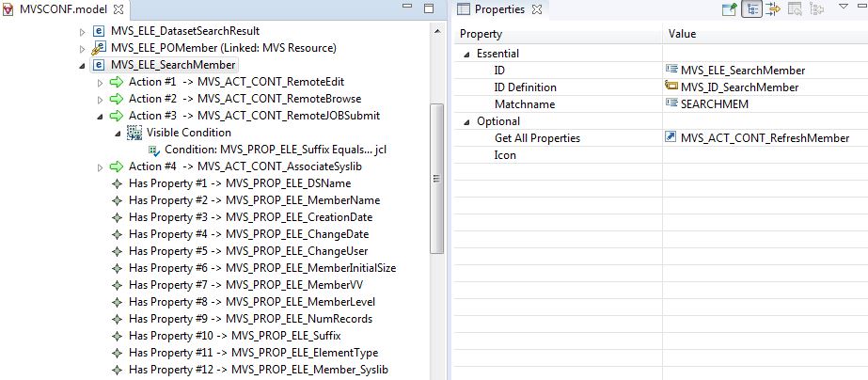868x380 pixels.
Task: Select the MVSCONF.model editor tab
Action: click(64, 9)
